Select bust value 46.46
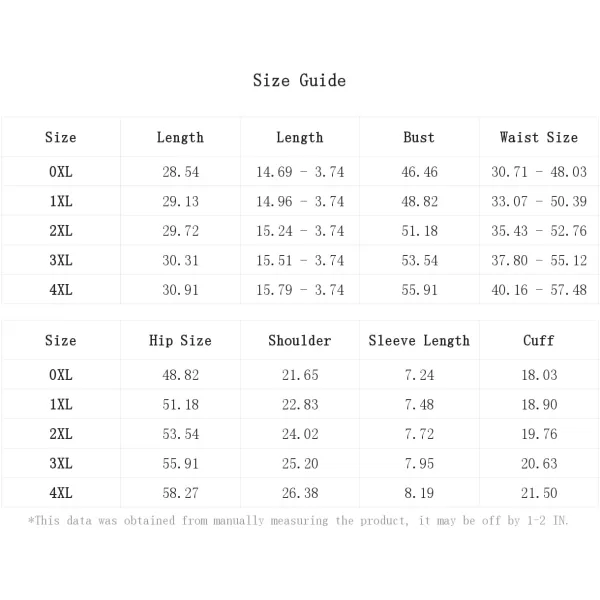Screen dimensions: 600x600 pyautogui.click(x=419, y=172)
